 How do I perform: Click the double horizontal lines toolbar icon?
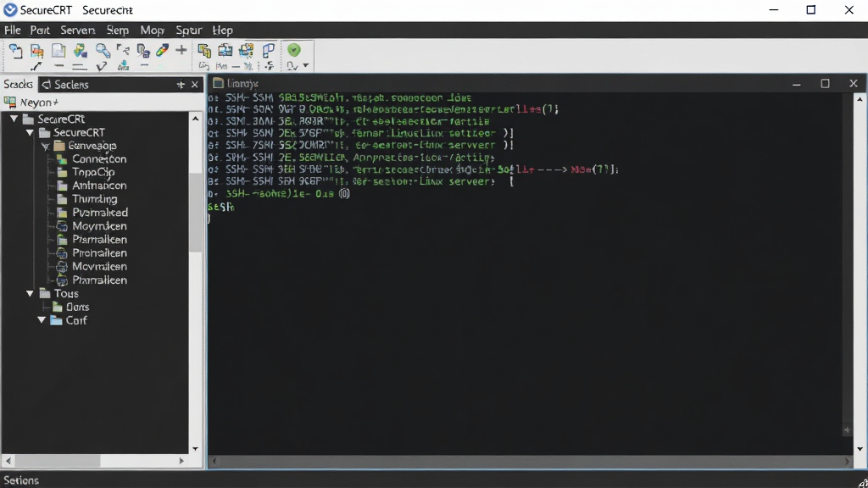click(x=79, y=67)
